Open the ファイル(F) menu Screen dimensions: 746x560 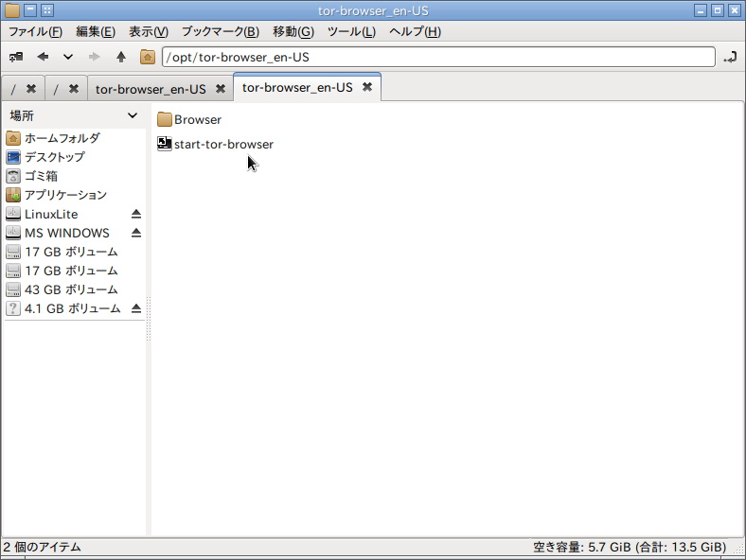point(36,32)
